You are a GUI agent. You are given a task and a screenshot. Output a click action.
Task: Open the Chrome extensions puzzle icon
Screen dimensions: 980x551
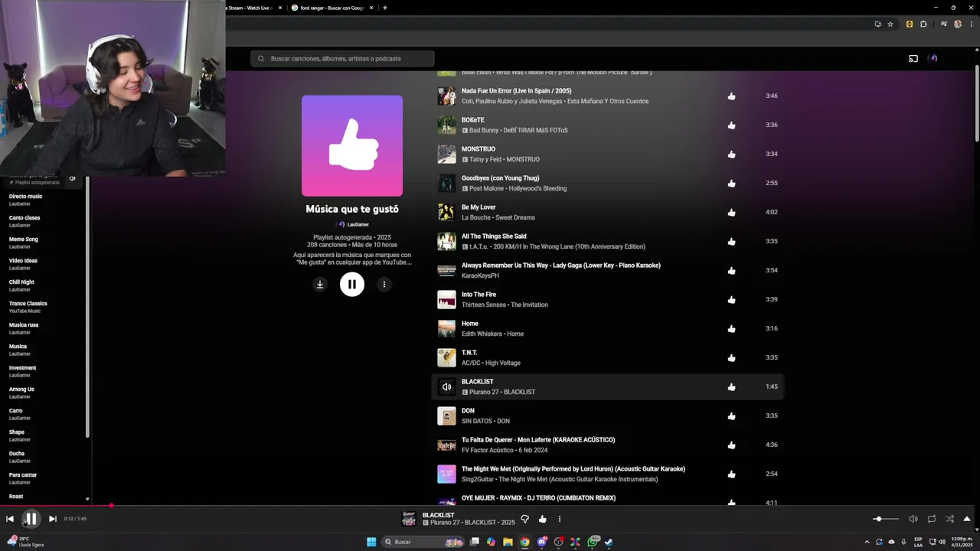923,24
